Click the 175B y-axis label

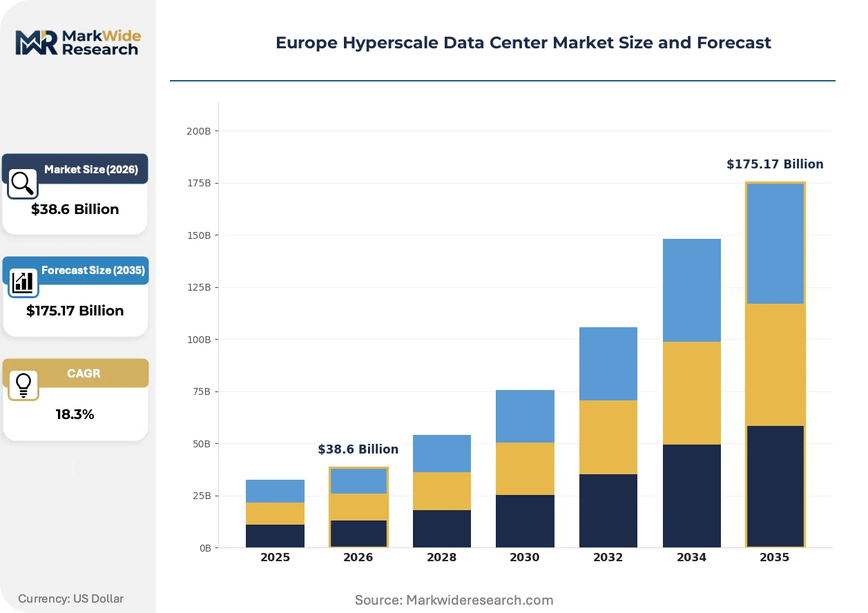tap(199, 183)
